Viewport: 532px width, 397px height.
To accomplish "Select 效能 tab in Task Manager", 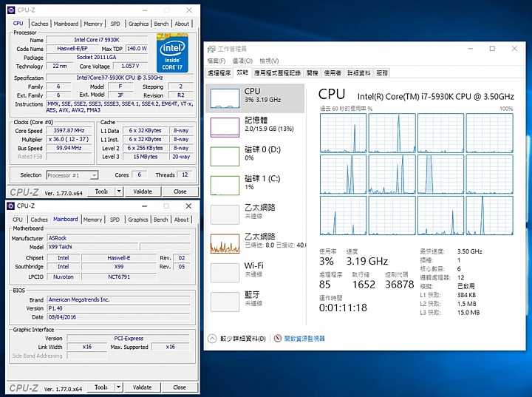I will pos(242,72).
